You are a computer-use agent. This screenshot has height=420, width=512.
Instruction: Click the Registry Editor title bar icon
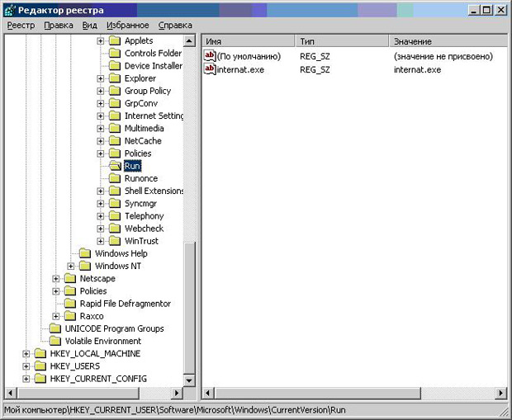(x=10, y=11)
